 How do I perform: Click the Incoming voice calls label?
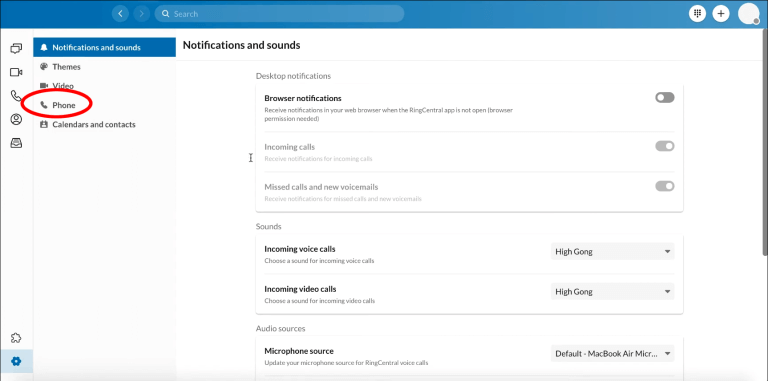coord(300,249)
